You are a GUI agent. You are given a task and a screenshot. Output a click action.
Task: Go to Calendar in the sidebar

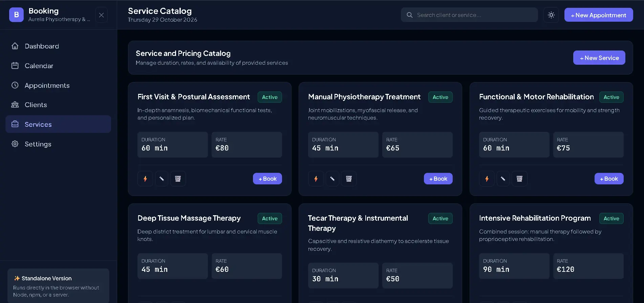tap(58, 66)
